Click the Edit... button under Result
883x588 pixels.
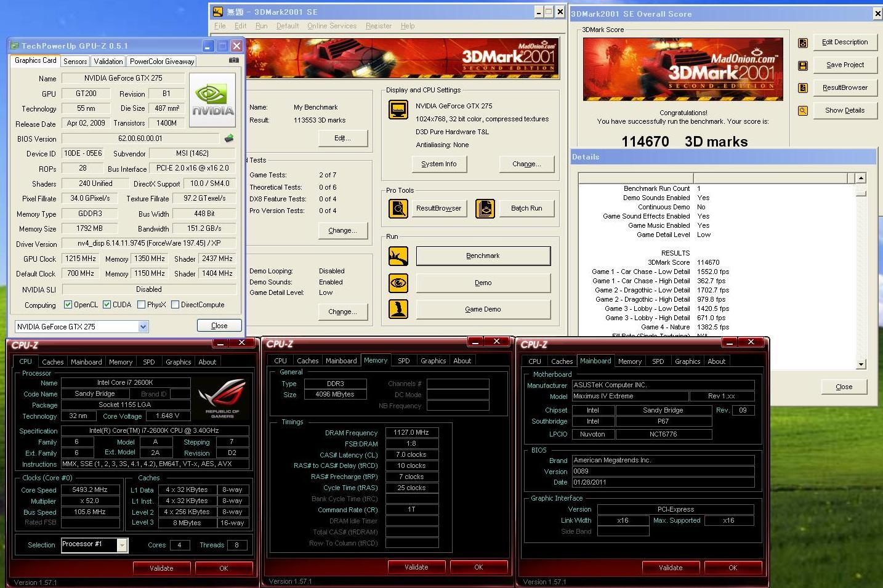coord(343,138)
